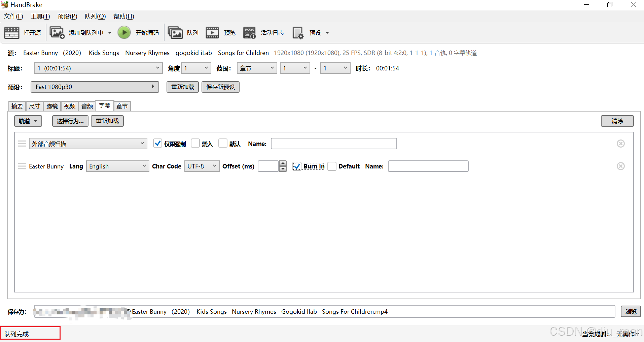
Task: Open the 工具(T) menu
Action: pyautogui.click(x=40, y=16)
